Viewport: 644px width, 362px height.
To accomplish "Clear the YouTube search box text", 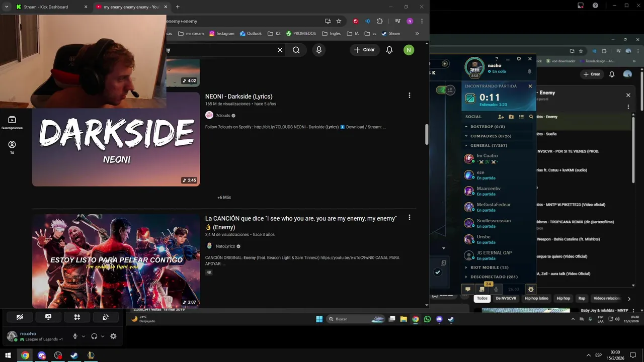I will click(280, 50).
